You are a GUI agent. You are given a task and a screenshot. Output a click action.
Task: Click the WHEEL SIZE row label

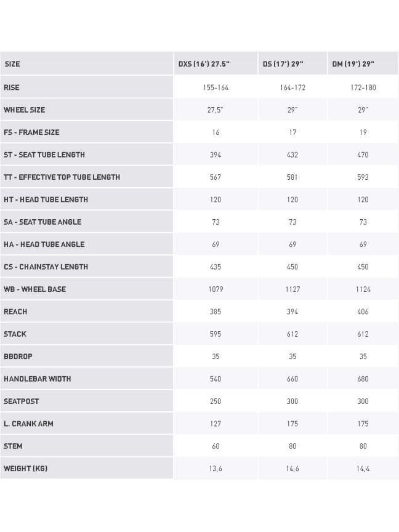(x=25, y=110)
